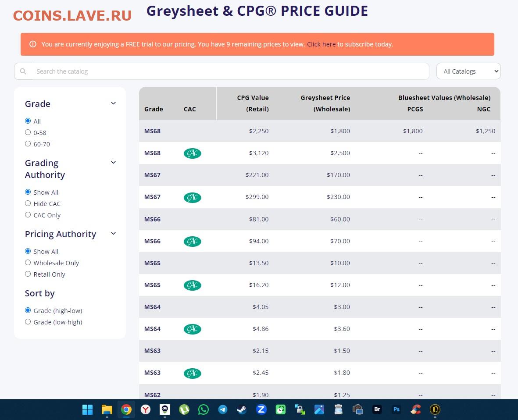
Task: Click the $4.05 CPG value cell
Action: [261, 307]
